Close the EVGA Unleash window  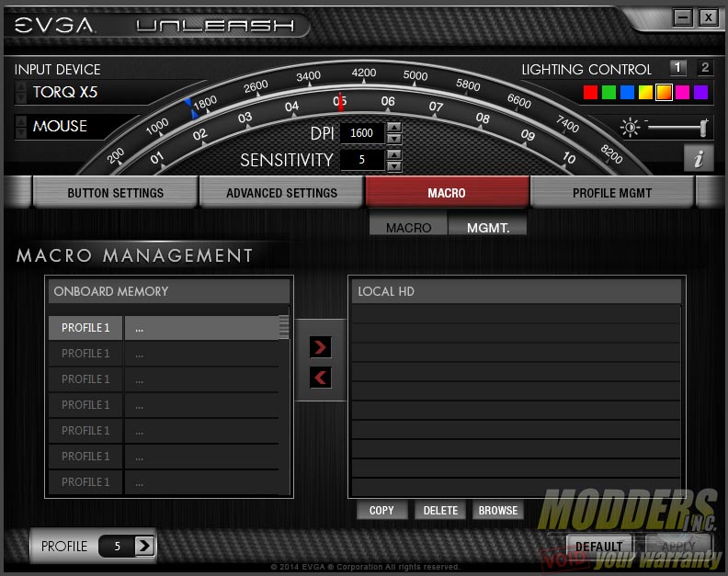(x=708, y=17)
